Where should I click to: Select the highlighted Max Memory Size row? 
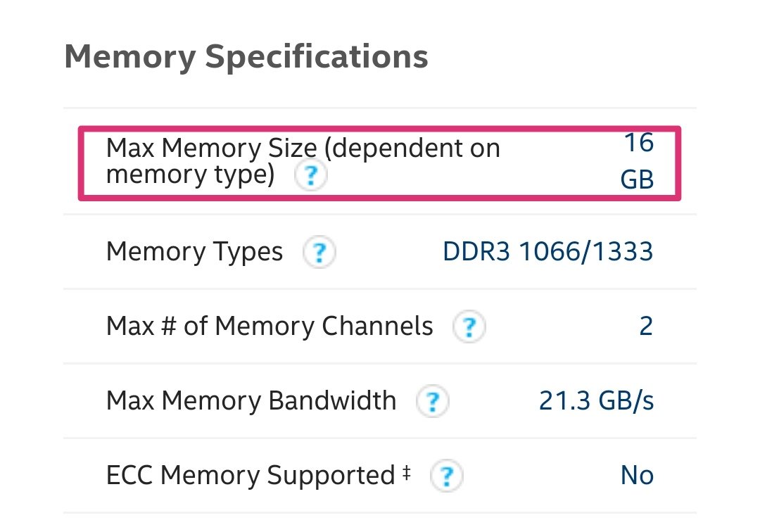tap(380, 162)
